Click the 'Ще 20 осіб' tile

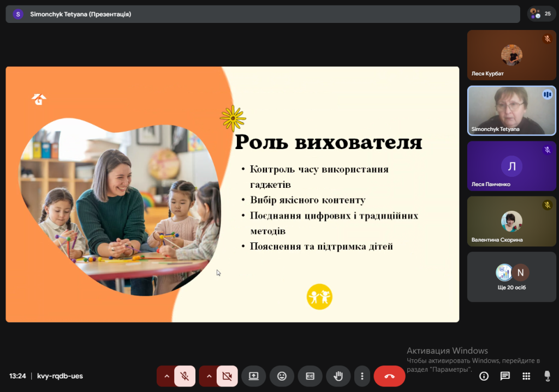tap(512, 277)
